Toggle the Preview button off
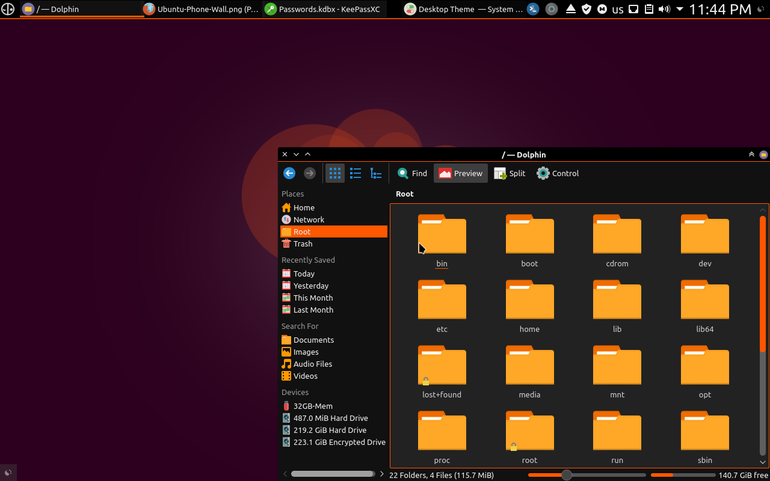The width and height of the screenshot is (770, 481). tap(461, 173)
